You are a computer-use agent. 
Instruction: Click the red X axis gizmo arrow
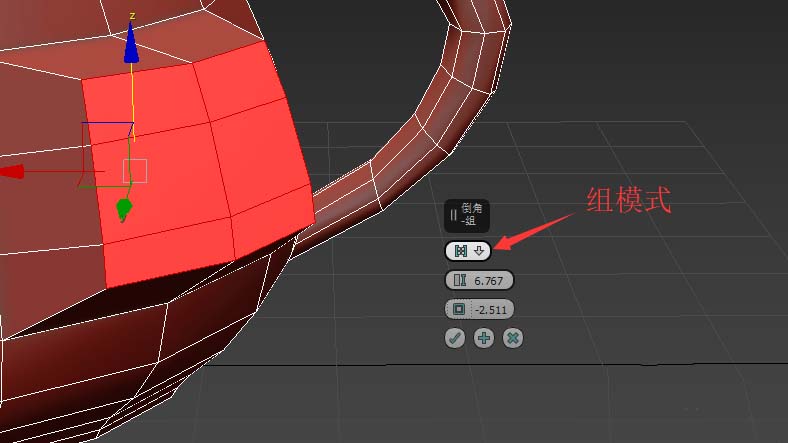(12, 172)
